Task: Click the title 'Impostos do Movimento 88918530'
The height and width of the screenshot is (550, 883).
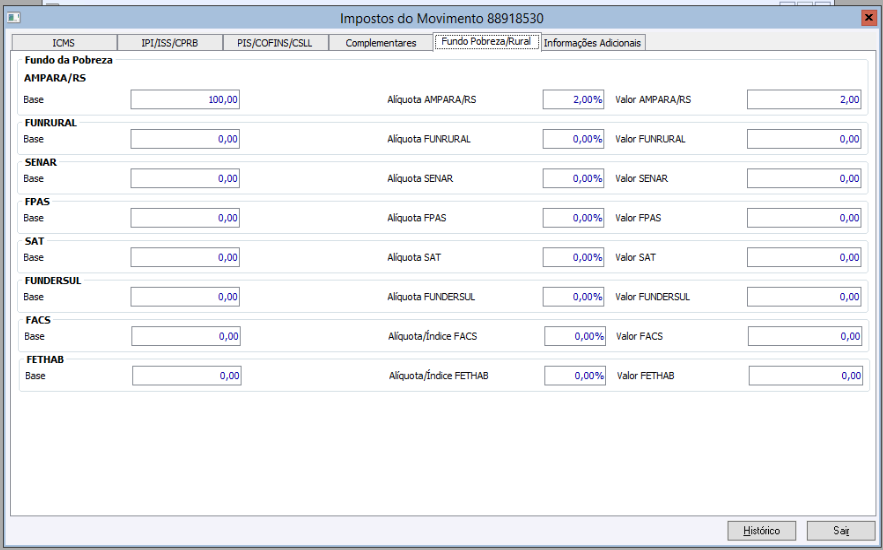Action: point(442,19)
